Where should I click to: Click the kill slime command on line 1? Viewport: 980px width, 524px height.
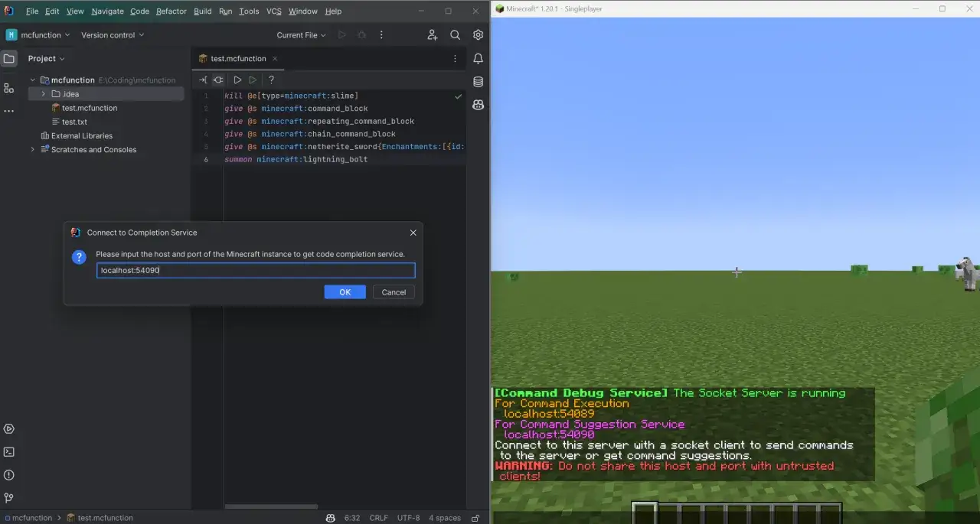[x=291, y=96]
